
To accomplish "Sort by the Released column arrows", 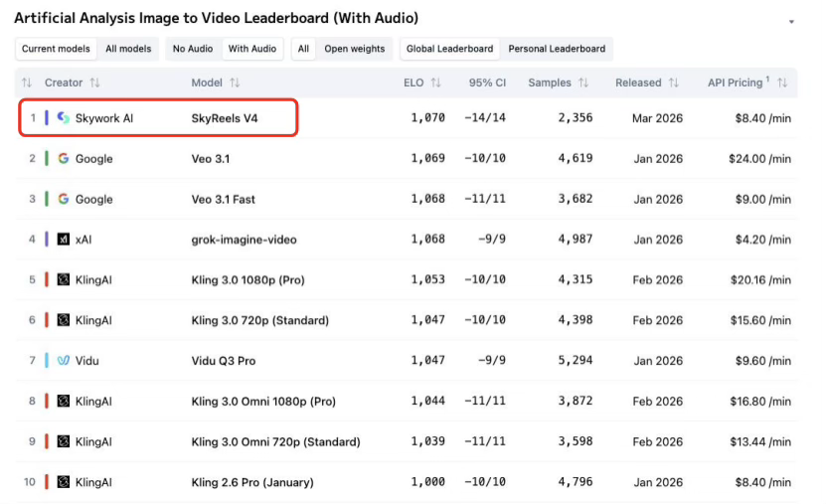I will tap(674, 83).
